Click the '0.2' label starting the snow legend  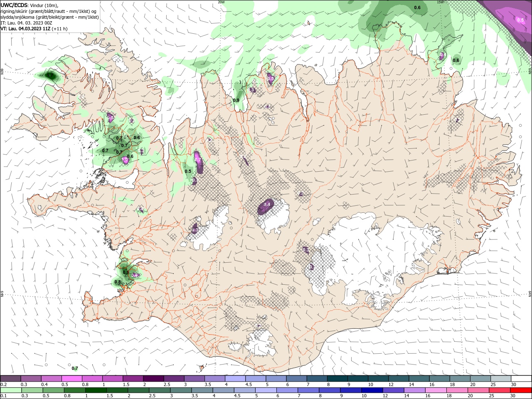pyautogui.click(x=4, y=384)
